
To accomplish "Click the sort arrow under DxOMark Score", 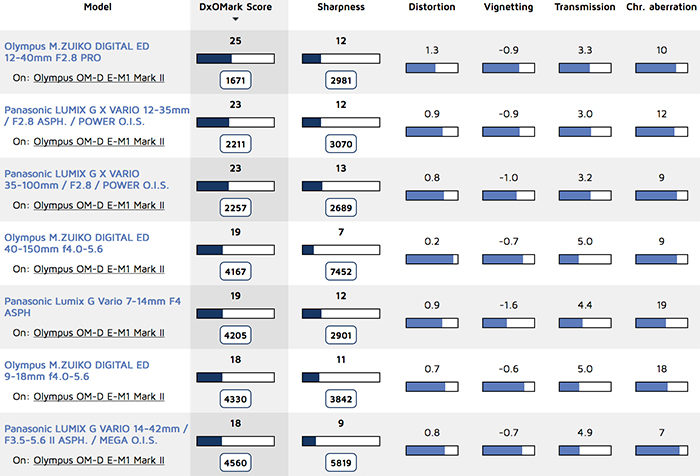I will (x=236, y=19).
